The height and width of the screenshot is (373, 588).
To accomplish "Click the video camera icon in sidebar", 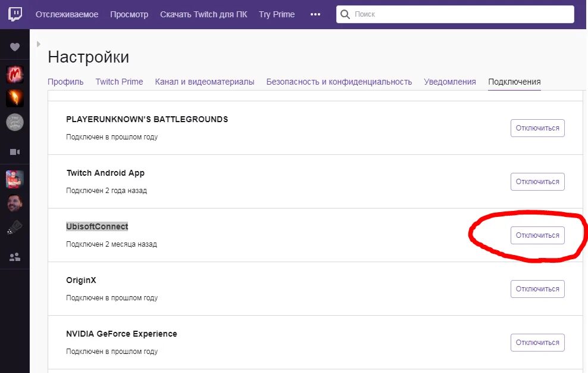I will (15, 152).
